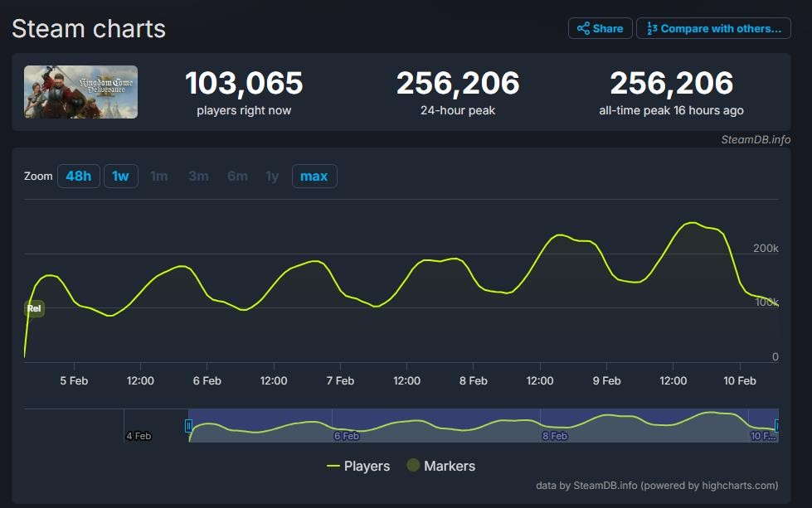The height and width of the screenshot is (508, 812).
Task: Select max zoom range
Action: coord(314,177)
